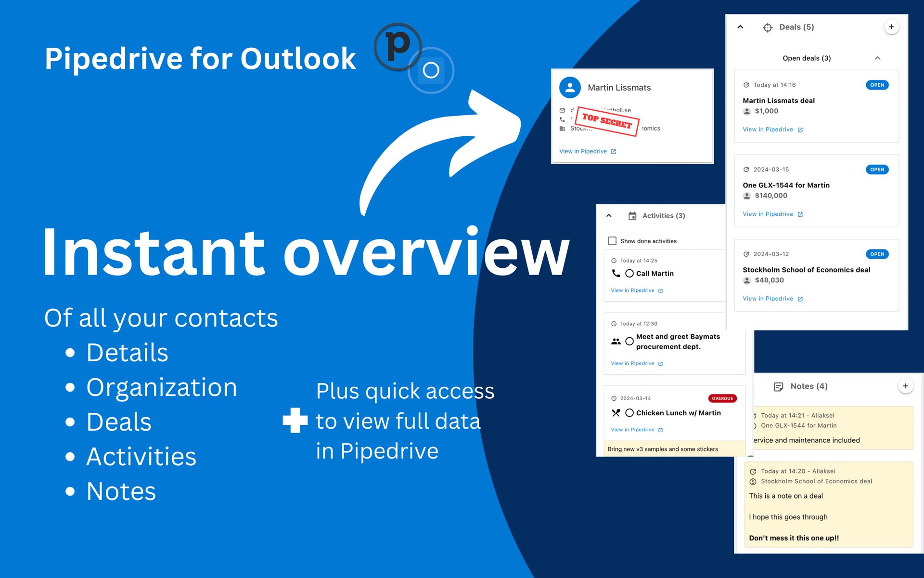Collapse the Activities panel
The height and width of the screenshot is (578, 924).
point(609,216)
